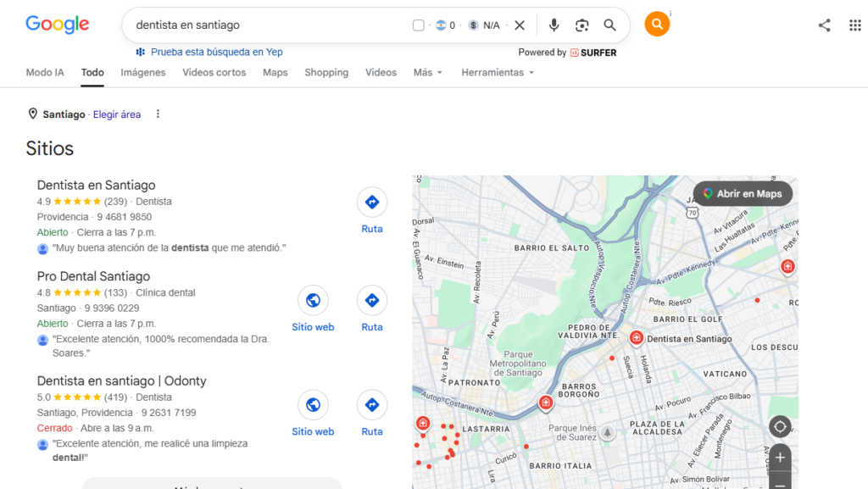Click '9 2631 7199' phone number
868x489 pixels.
coord(169,413)
